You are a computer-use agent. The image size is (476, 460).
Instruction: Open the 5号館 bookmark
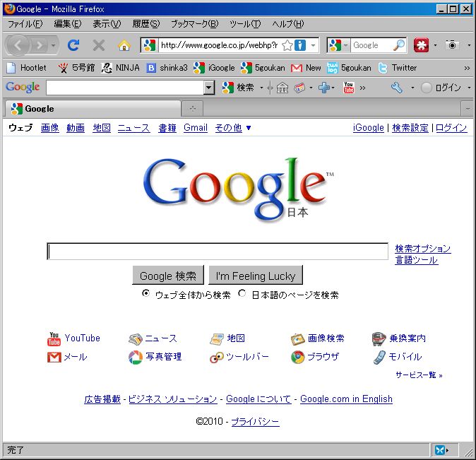(x=76, y=67)
